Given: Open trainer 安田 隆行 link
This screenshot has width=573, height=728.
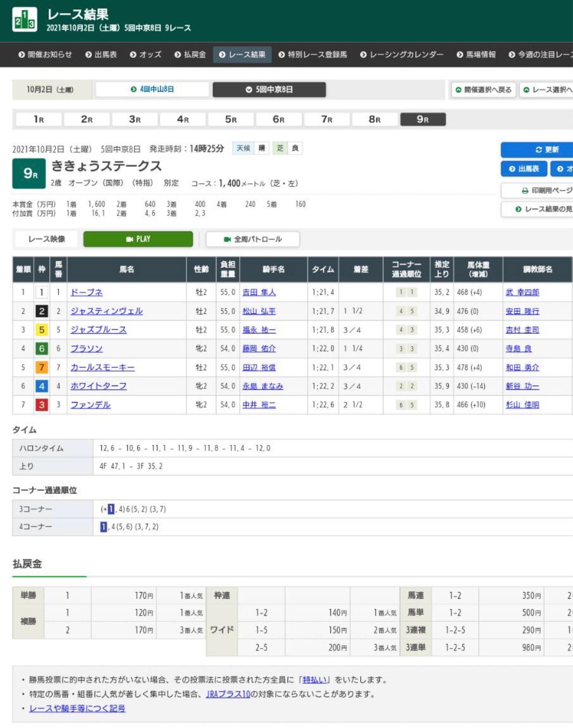Looking at the screenshot, I should click(x=522, y=311).
